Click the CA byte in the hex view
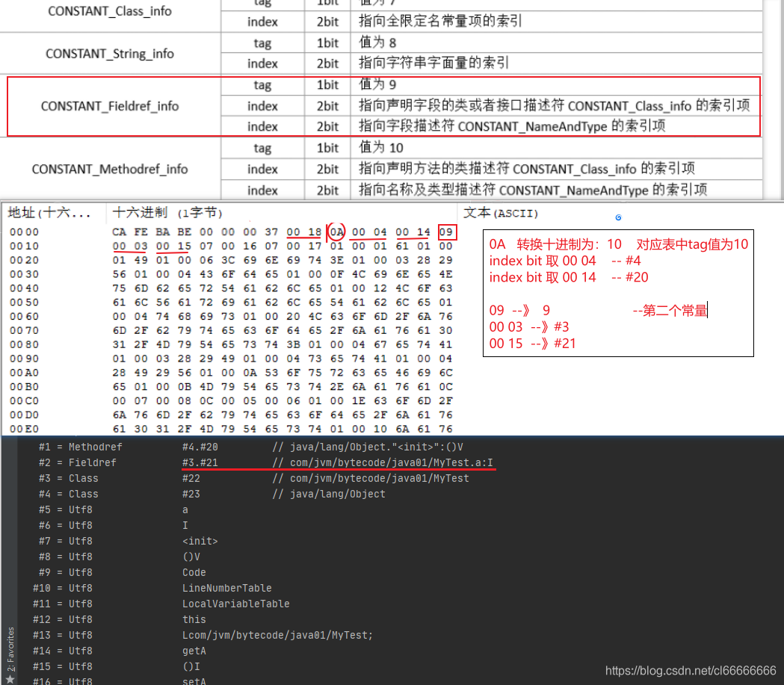The image size is (784, 685). [119, 232]
